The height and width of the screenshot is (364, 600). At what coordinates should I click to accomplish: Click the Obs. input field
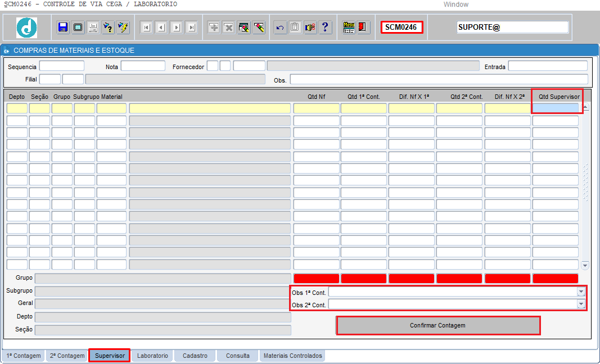(x=439, y=79)
